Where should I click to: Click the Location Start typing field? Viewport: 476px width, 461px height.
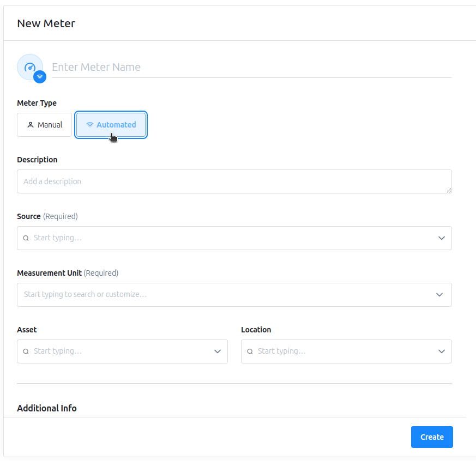(x=346, y=351)
